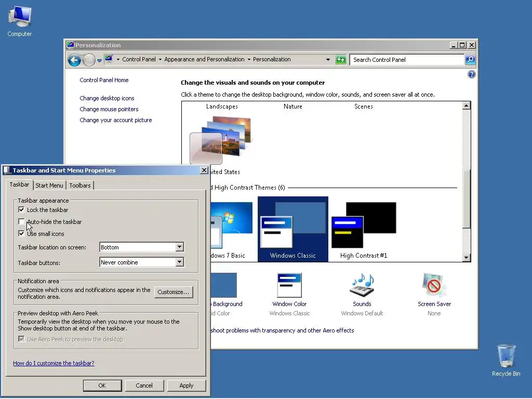
Task: Click Appearance and Personalization breadcrumb
Action: pos(204,59)
